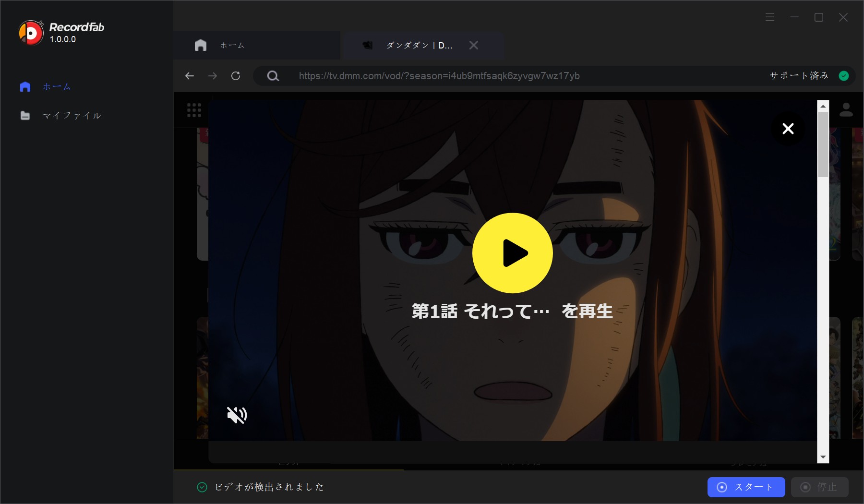Close the video preview overlay
This screenshot has height=504, width=864.
[x=788, y=129]
